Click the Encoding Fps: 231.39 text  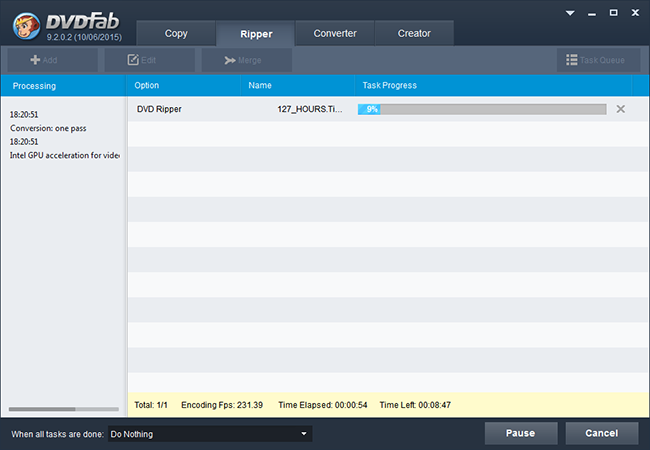222,405
